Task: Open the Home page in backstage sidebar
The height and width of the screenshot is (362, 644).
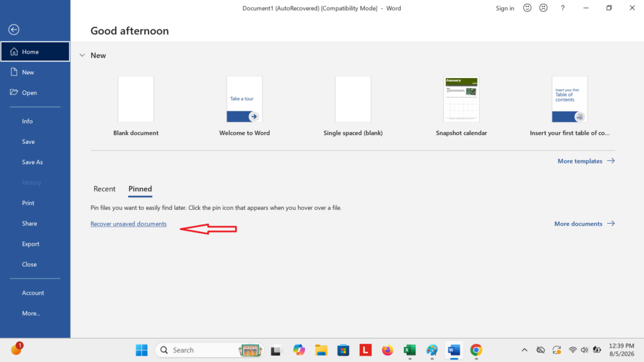Action: click(x=35, y=52)
